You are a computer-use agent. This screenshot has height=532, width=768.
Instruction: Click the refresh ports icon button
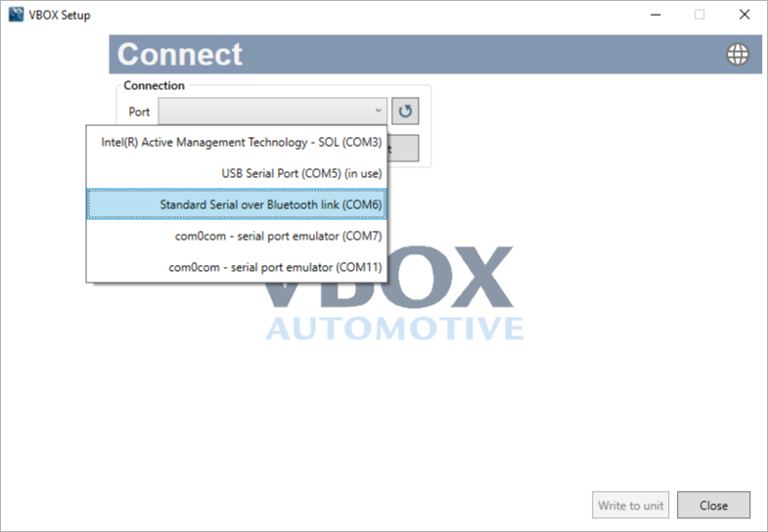(x=405, y=111)
